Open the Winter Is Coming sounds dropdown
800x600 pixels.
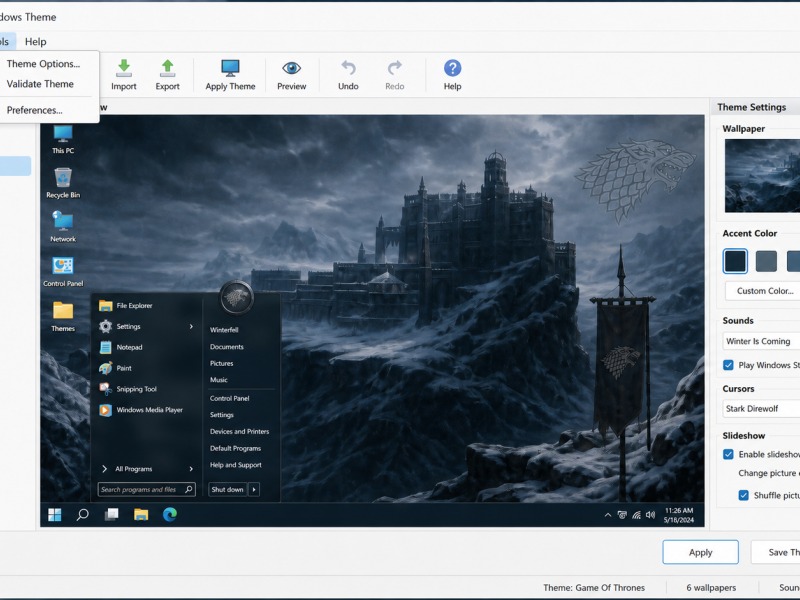click(761, 341)
